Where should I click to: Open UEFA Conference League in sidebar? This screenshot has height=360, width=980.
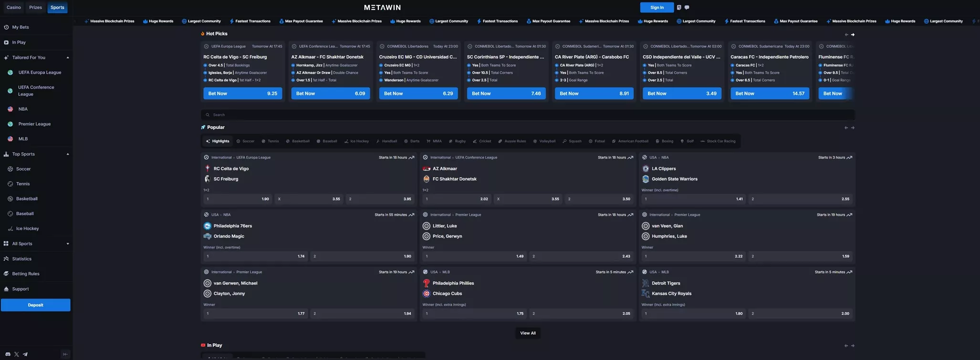click(x=36, y=91)
